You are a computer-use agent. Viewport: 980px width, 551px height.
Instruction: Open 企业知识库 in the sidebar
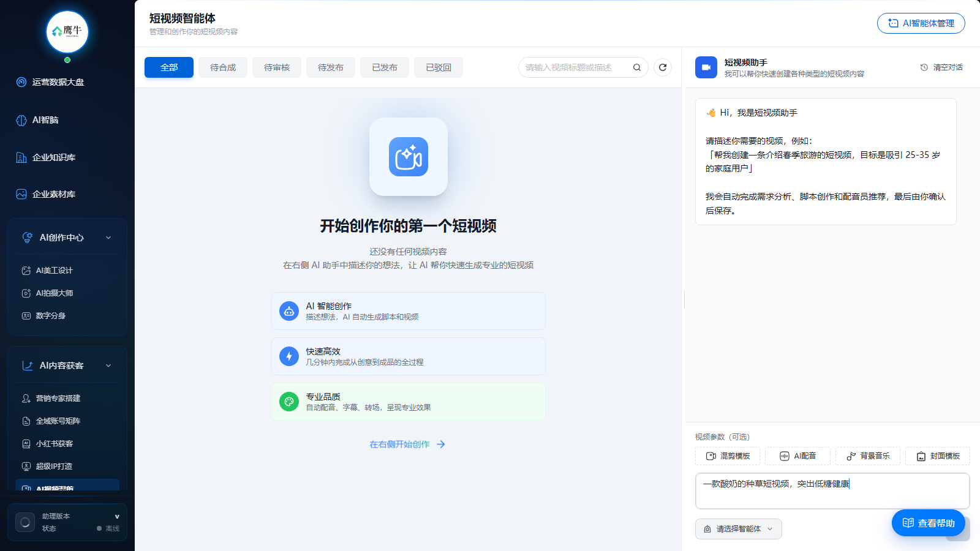tap(46, 157)
